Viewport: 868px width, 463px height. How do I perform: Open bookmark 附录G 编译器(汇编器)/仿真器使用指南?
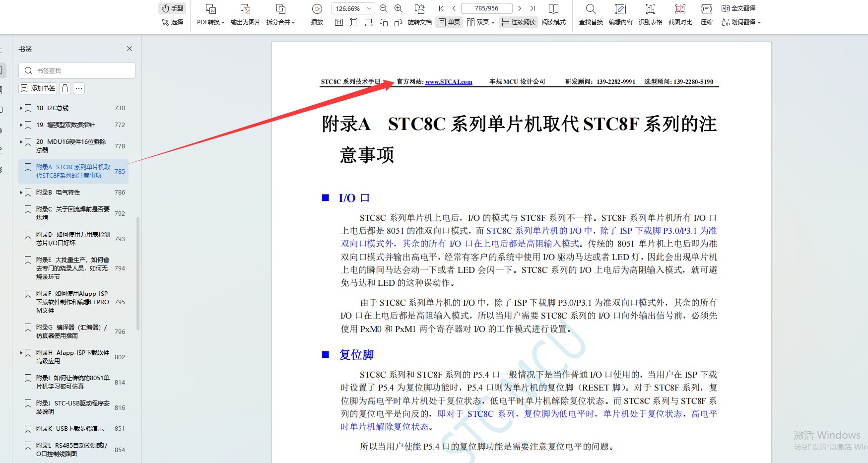(x=73, y=331)
